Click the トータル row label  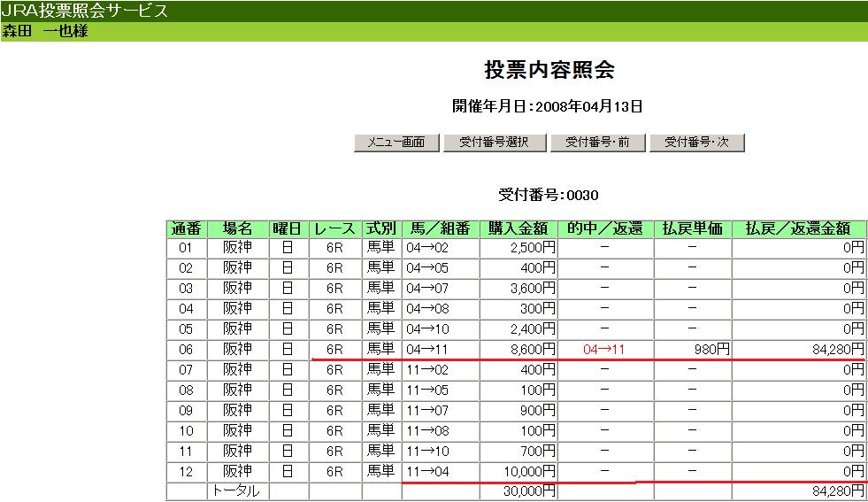click(x=236, y=490)
